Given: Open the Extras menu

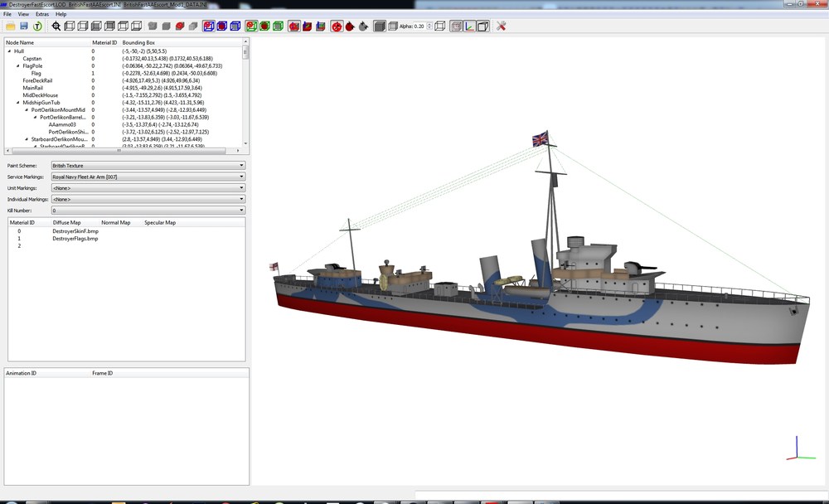Looking at the screenshot, I should (42, 14).
